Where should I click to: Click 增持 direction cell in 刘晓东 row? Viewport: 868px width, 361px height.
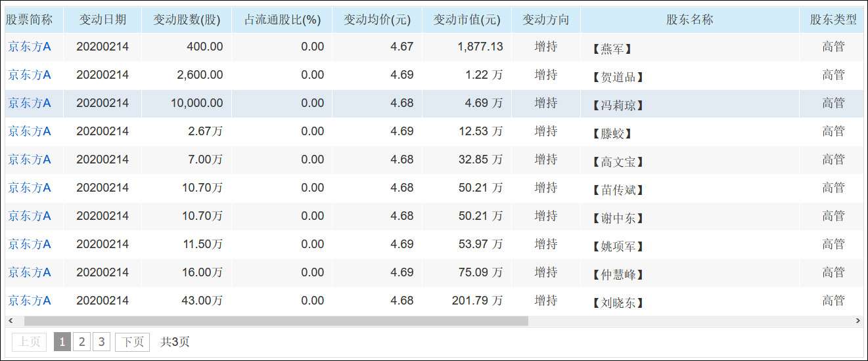[546, 301]
